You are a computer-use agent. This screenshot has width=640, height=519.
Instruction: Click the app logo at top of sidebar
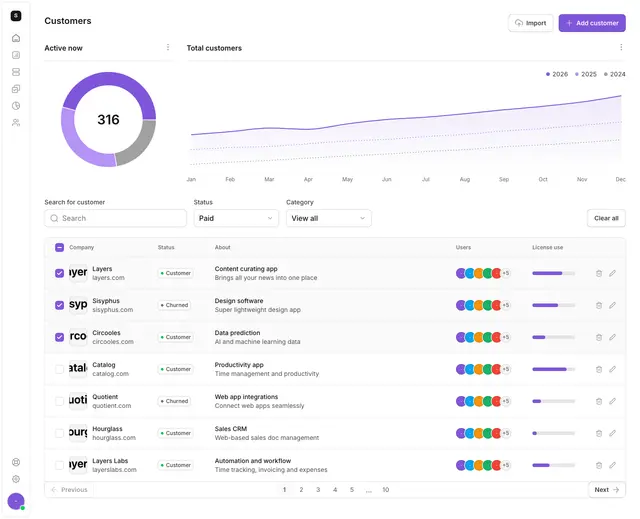[16, 16]
